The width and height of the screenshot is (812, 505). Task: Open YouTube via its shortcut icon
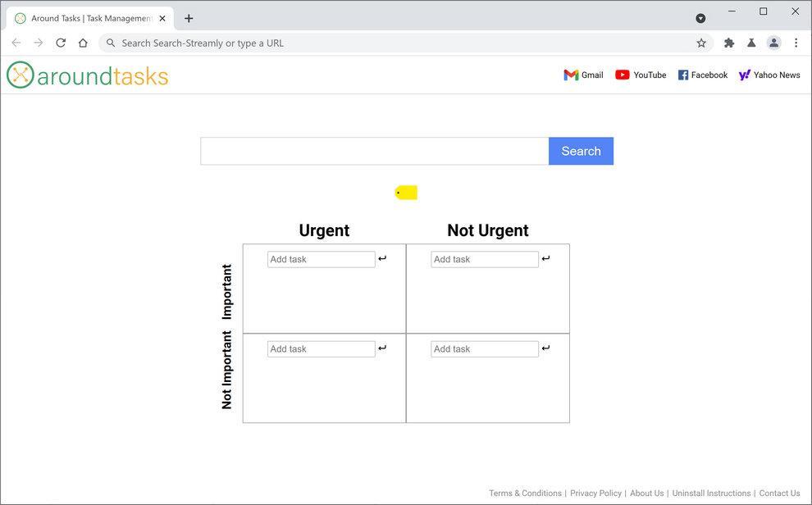point(641,75)
